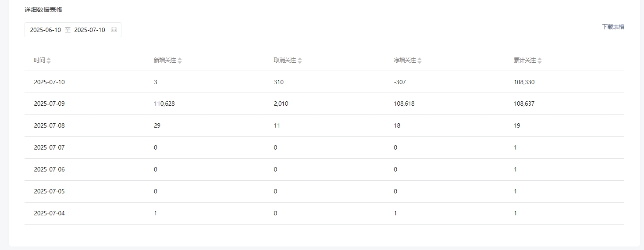This screenshot has height=250, width=644.
Task: Sort table by 时间 column arrows
Action: pyautogui.click(x=49, y=61)
